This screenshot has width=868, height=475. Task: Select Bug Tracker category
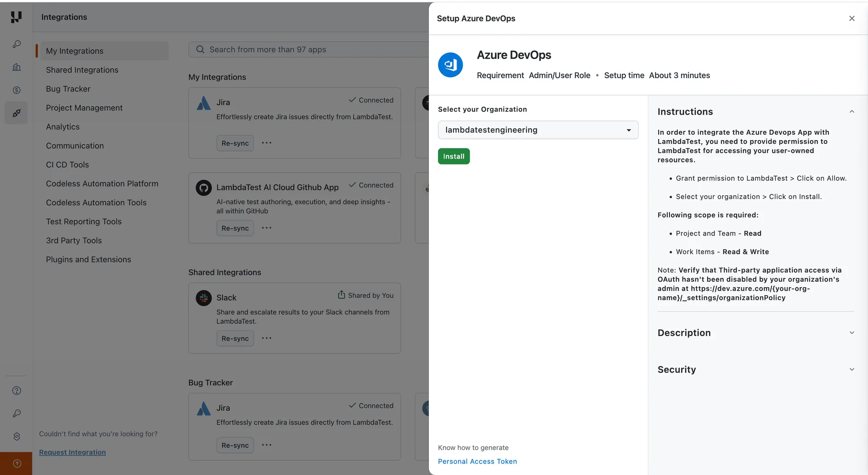68,89
